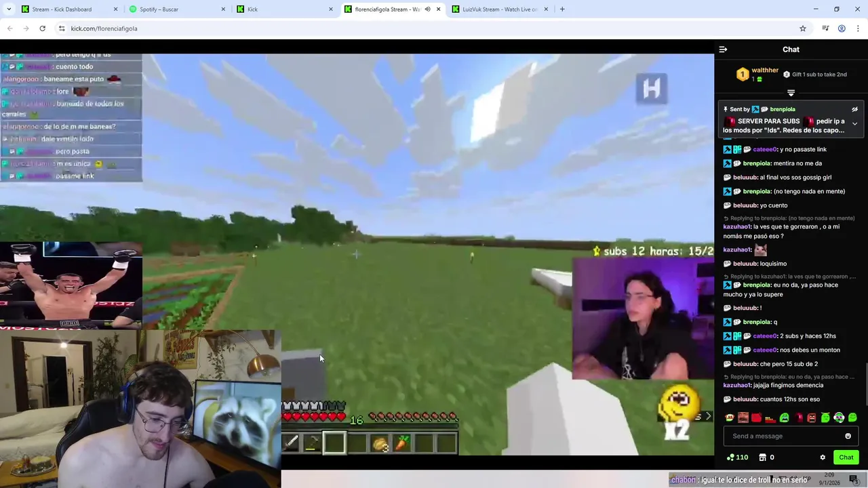Open the media control icon in Chrome toolbar

tap(825, 28)
